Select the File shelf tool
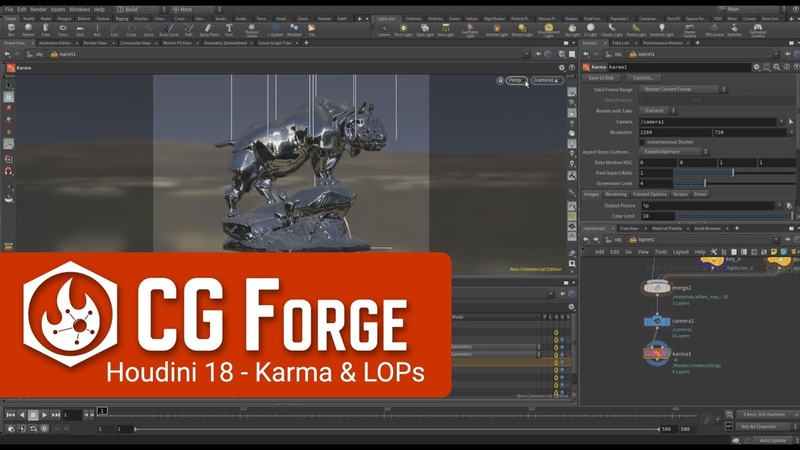 [x=312, y=30]
